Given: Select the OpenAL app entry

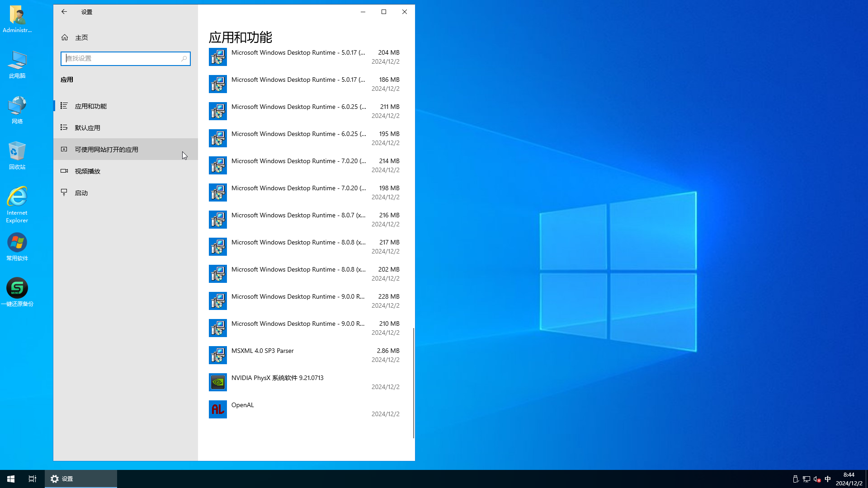Looking at the screenshot, I should click(304, 409).
